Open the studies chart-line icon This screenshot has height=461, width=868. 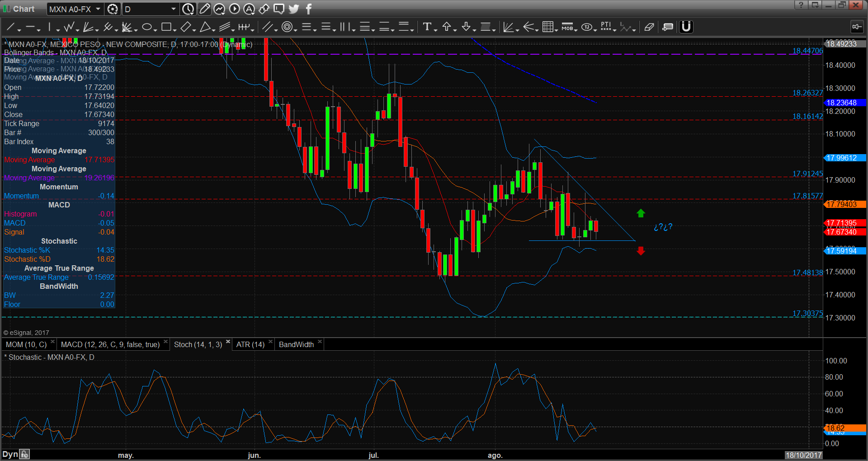click(219, 9)
